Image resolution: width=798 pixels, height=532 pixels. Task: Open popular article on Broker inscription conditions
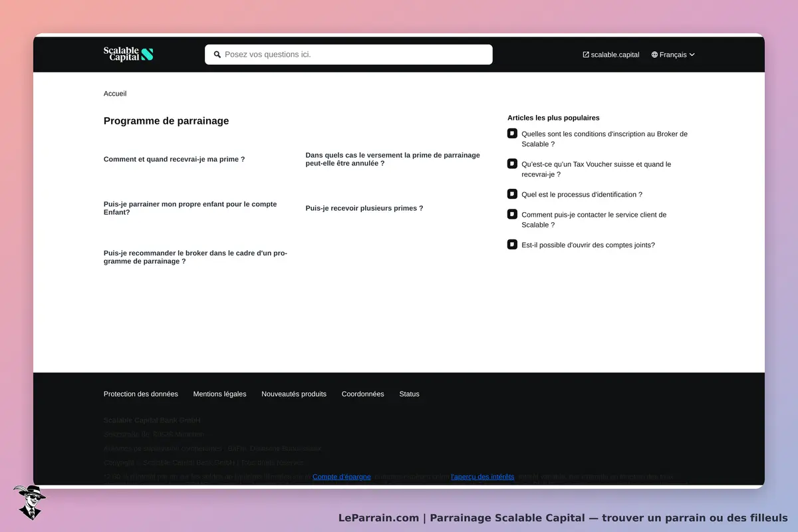click(x=604, y=139)
